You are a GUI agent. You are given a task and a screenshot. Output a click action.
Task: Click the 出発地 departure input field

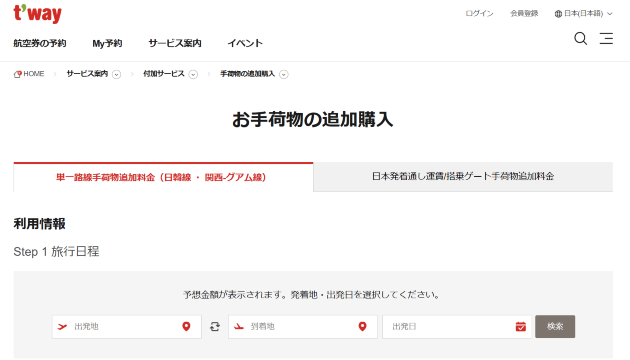click(127, 327)
